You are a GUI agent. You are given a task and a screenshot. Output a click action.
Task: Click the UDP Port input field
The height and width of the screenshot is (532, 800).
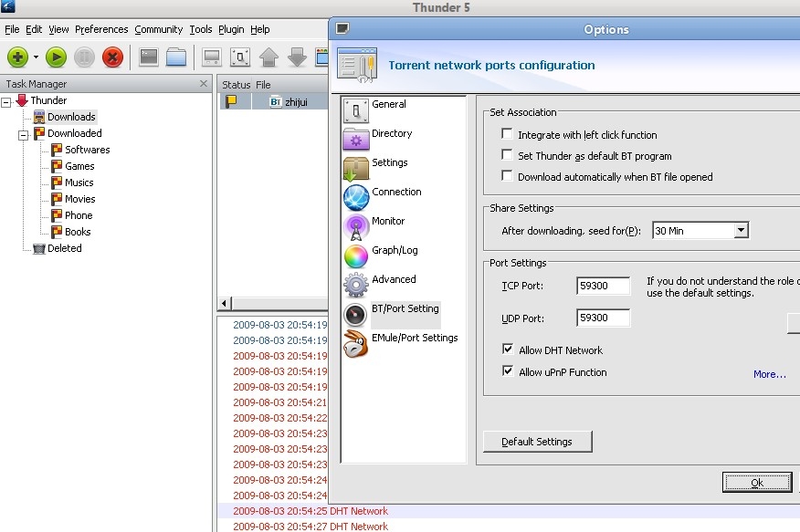(x=603, y=318)
